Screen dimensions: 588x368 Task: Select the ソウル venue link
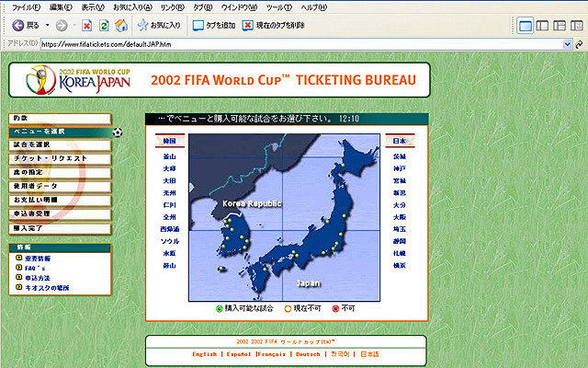coord(169,241)
